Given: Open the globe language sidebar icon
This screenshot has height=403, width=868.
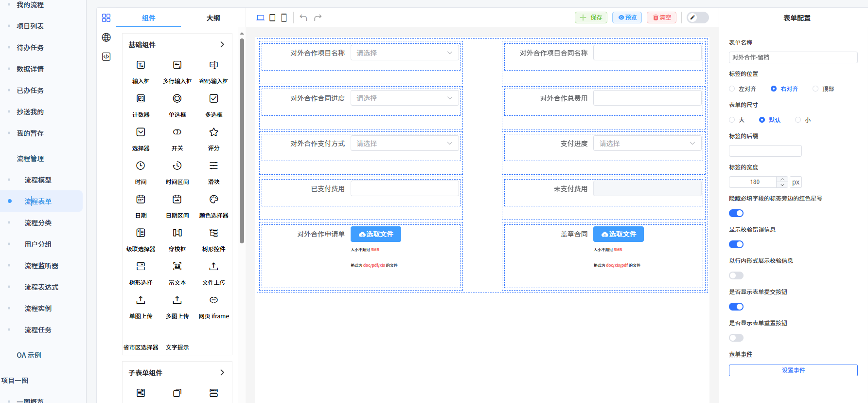Looking at the screenshot, I should coord(106,37).
